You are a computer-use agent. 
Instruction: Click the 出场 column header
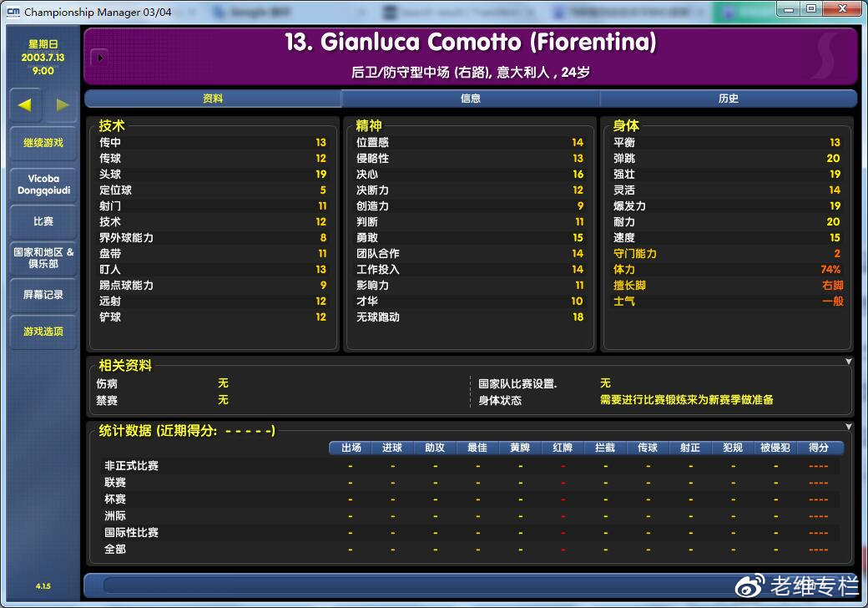351,448
